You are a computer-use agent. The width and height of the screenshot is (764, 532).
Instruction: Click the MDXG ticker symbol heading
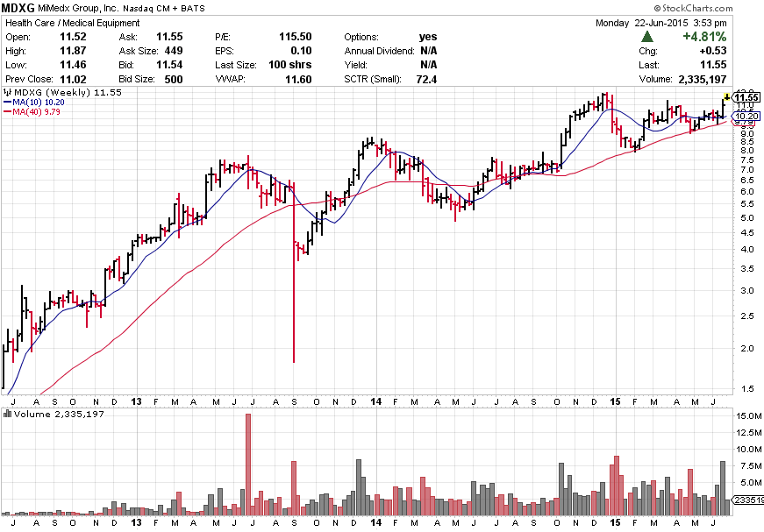[x=18, y=8]
